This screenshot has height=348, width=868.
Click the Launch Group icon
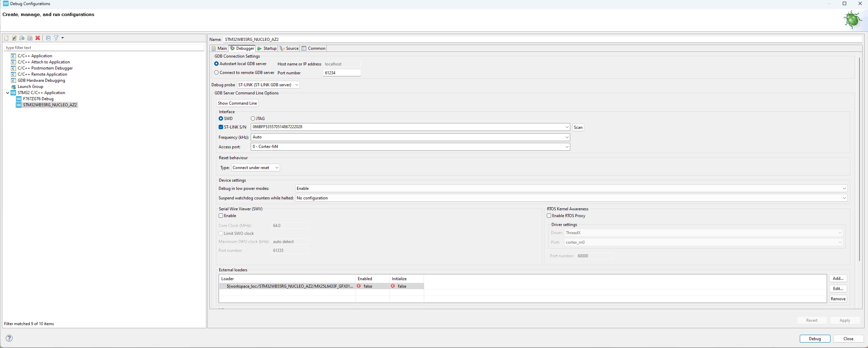(14, 87)
